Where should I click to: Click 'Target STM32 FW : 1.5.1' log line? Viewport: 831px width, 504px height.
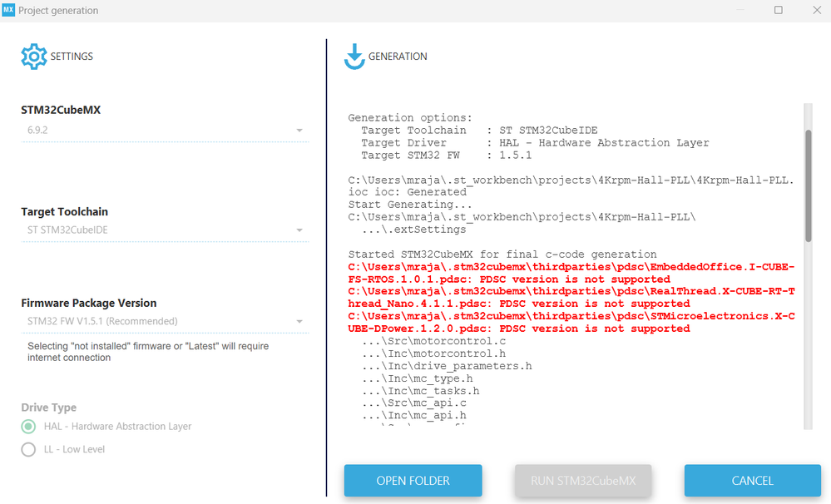pyautogui.click(x=446, y=156)
